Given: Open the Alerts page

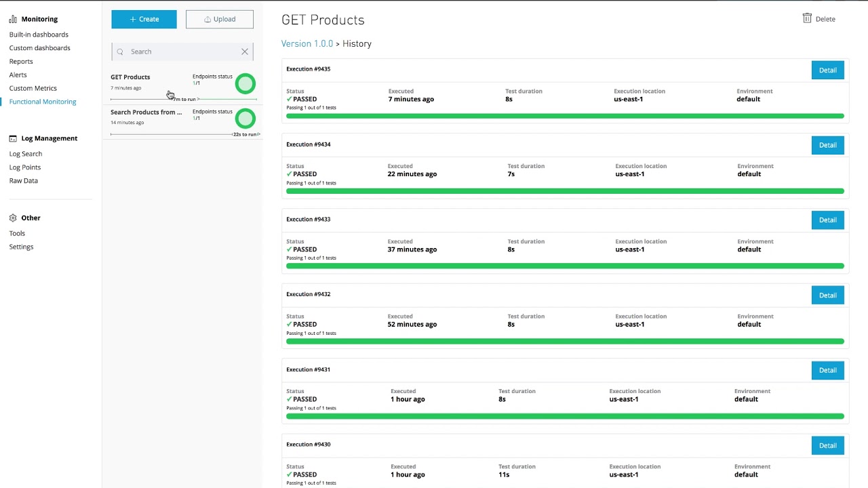Looking at the screenshot, I should (x=18, y=75).
